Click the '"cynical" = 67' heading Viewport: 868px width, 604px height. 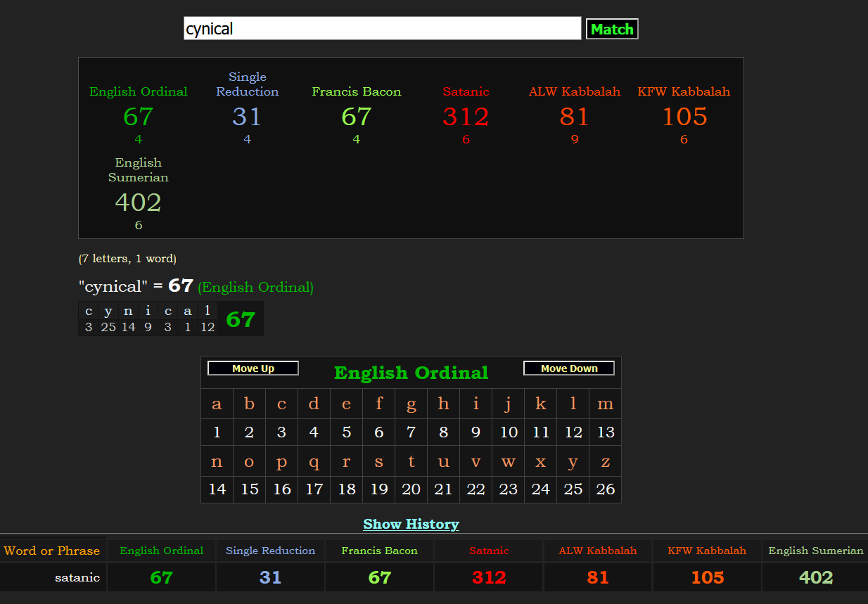pyautogui.click(x=135, y=286)
